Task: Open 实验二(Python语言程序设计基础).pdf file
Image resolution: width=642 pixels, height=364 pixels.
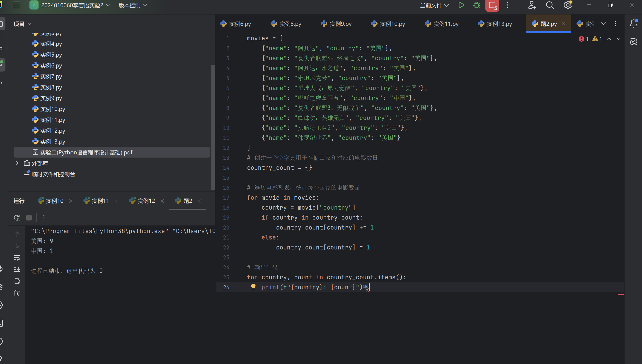Action: coord(86,152)
